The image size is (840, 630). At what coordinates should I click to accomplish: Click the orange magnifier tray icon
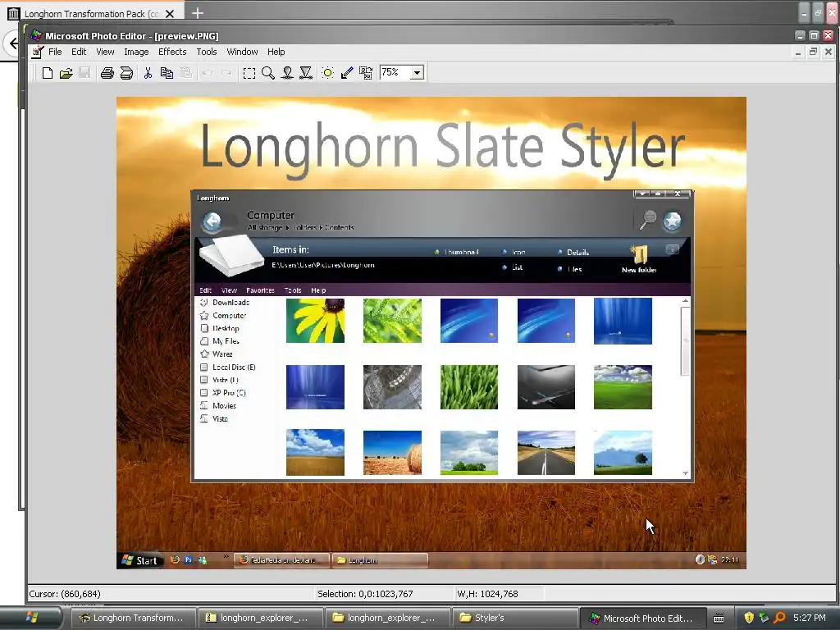point(779,618)
